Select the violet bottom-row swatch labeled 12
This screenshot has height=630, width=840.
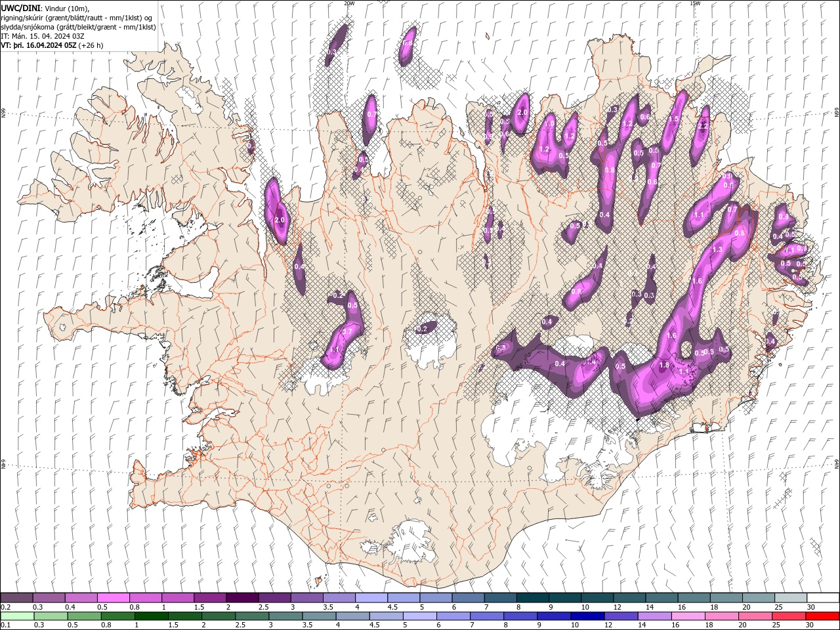(623, 616)
